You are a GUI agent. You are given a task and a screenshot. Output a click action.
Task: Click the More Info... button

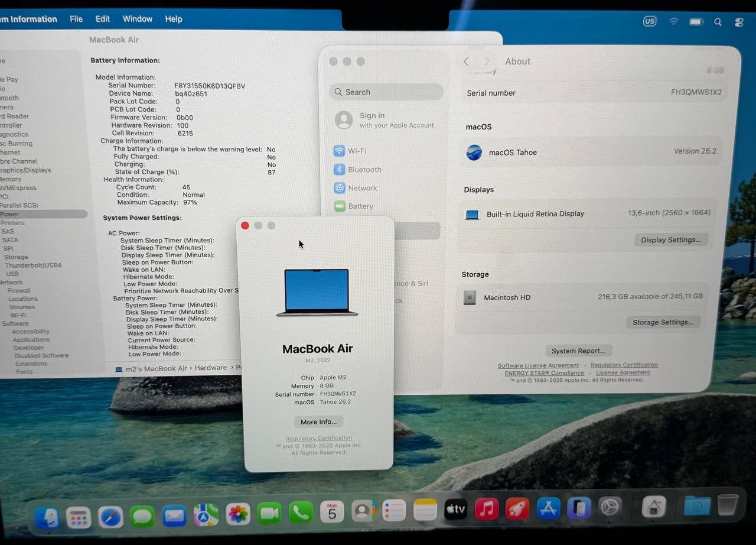click(x=319, y=422)
